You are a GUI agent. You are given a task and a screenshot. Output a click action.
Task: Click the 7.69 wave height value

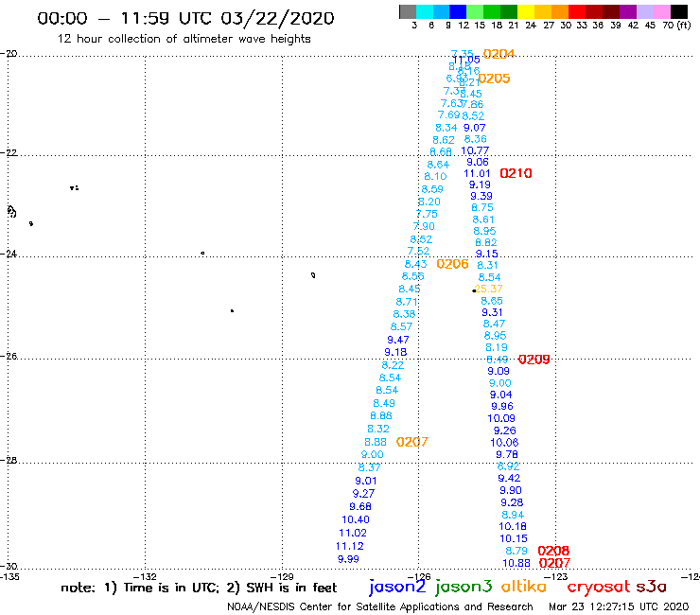(x=448, y=114)
